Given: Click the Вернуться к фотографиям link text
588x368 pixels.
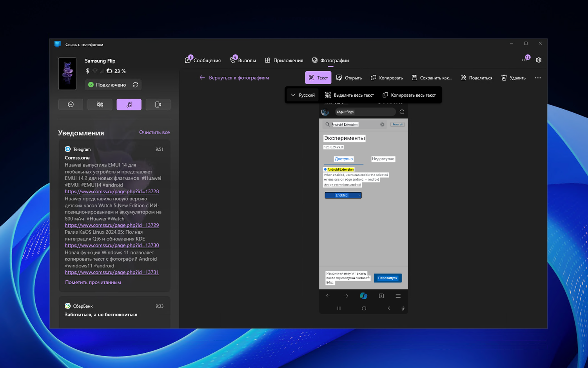Looking at the screenshot, I should pos(239,78).
